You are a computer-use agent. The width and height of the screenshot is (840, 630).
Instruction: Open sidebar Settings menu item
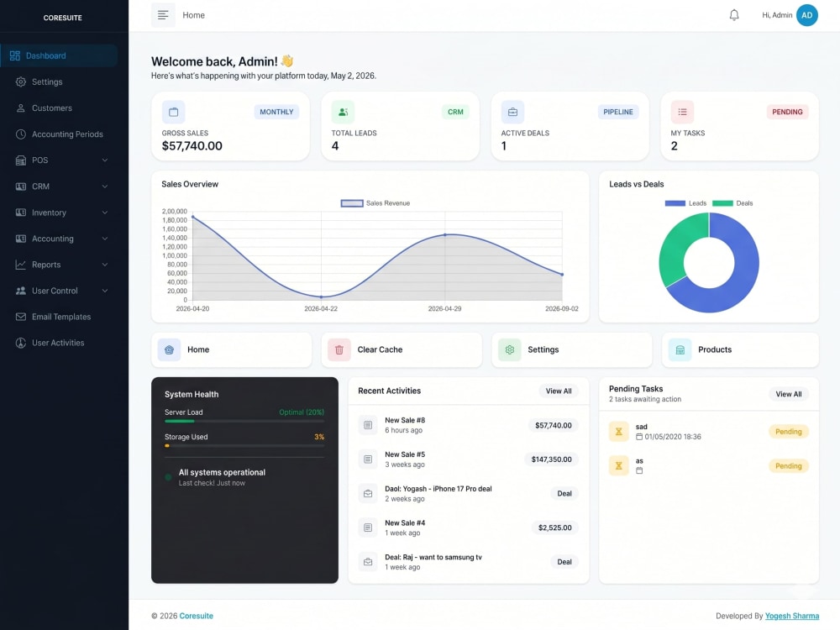(59, 82)
